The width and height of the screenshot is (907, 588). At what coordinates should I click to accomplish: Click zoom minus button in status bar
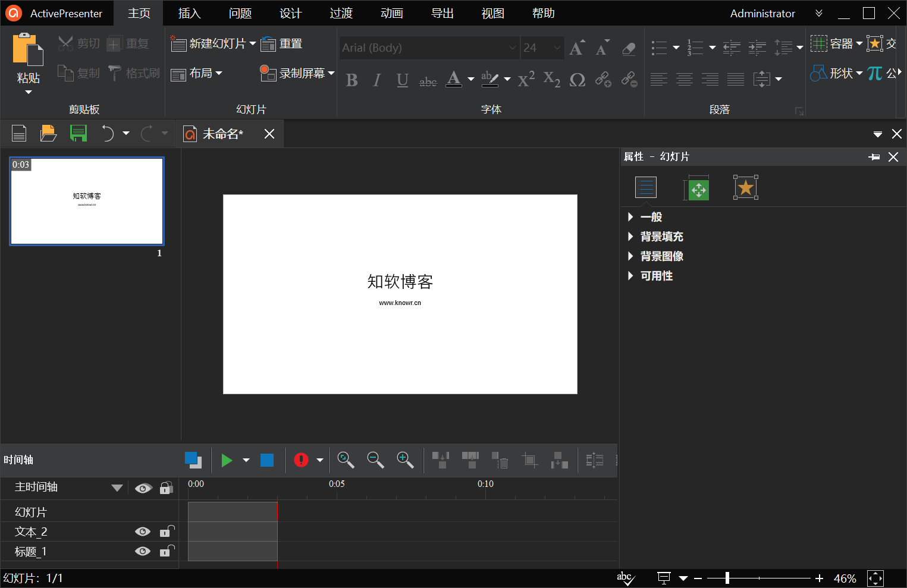click(698, 578)
